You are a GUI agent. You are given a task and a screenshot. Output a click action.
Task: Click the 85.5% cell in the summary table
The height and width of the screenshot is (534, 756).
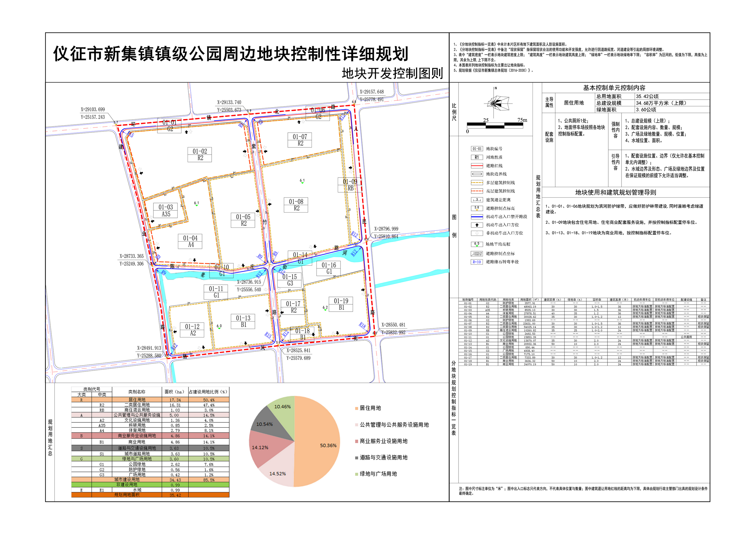click(x=208, y=480)
